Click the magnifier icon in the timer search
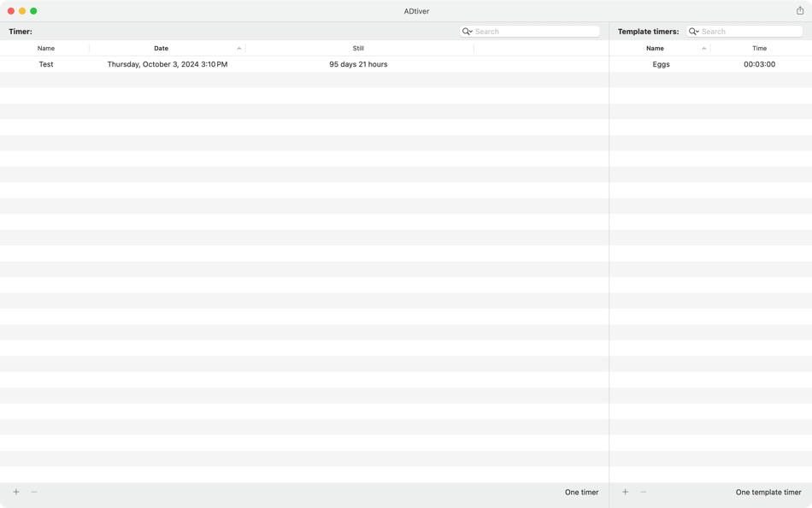812x508 pixels. [x=465, y=31]
